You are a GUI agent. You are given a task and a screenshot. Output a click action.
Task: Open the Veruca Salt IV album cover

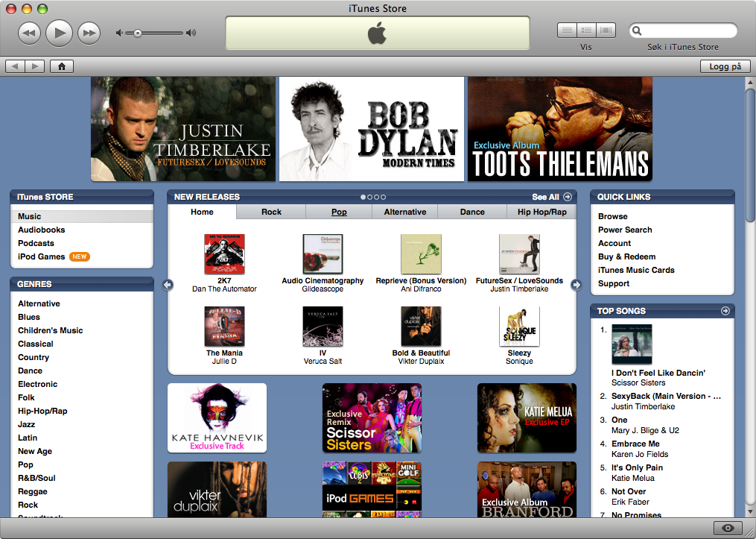[323, 327]
